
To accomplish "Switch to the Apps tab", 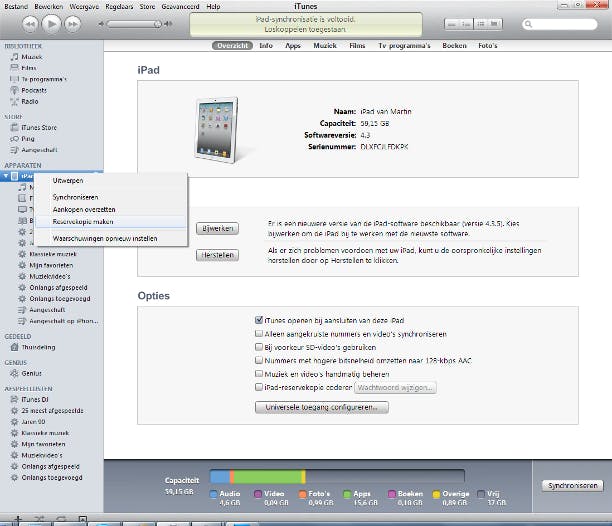I will pyautogui.click(x=293, y=46).
